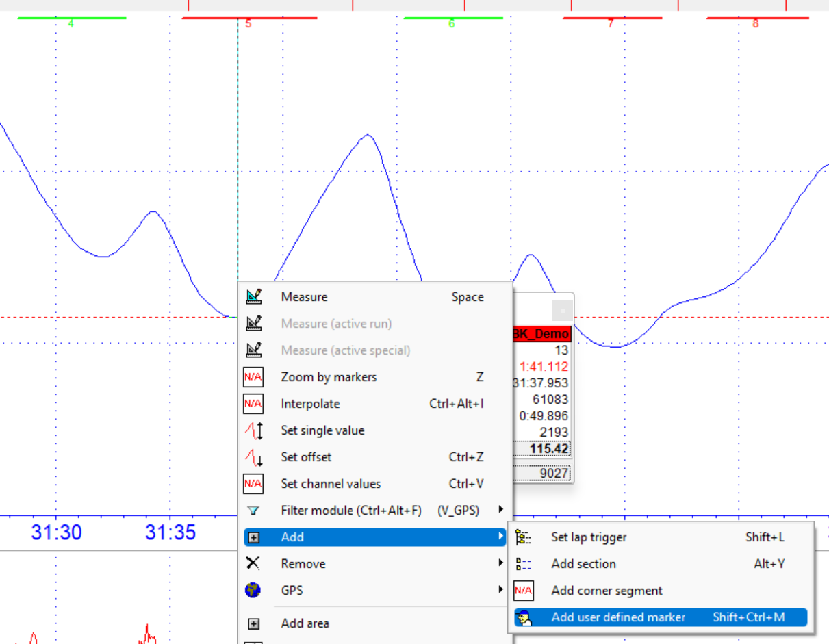
Task: Click the Add section icon
Action: tap(524, 564)
